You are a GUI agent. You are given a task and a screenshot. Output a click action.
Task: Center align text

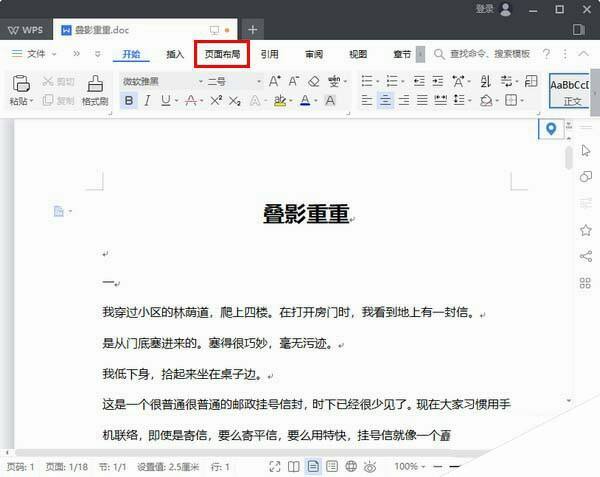click(385, 101)
